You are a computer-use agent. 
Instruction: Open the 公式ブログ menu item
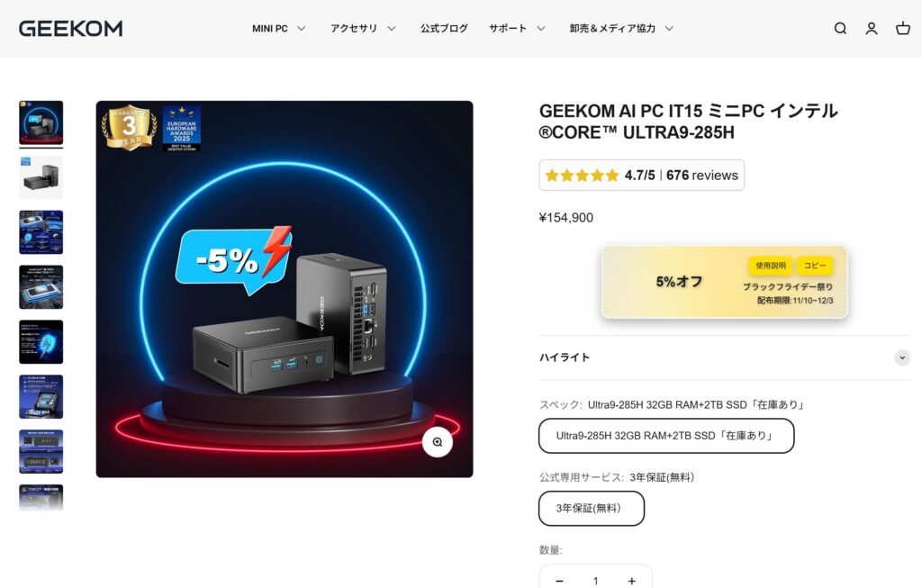[443, 28]
